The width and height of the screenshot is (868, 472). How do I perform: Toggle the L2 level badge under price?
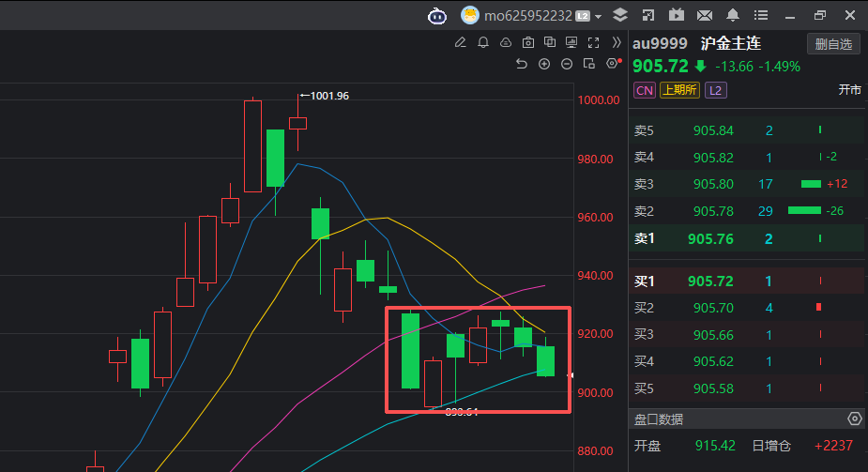[x=716, y=90]
